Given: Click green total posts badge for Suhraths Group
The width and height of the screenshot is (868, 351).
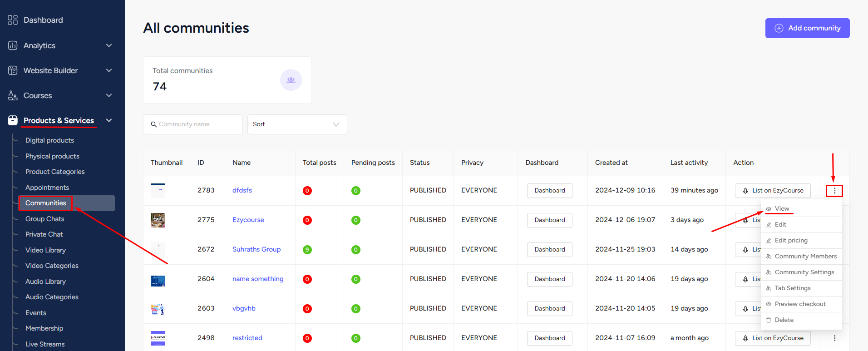Looking at the screenshot, I should (307, 250).
